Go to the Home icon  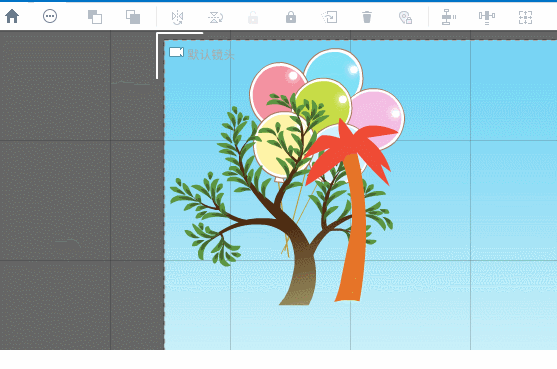12,16
